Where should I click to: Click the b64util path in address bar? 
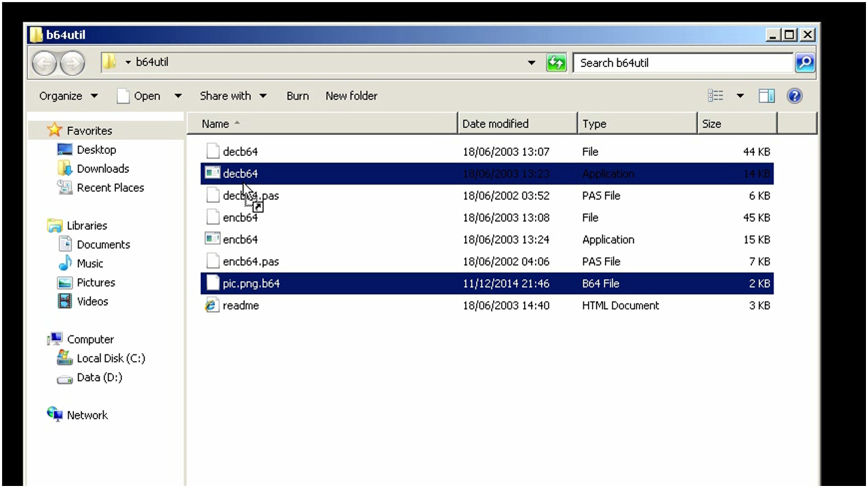click(x=152, y=62)
